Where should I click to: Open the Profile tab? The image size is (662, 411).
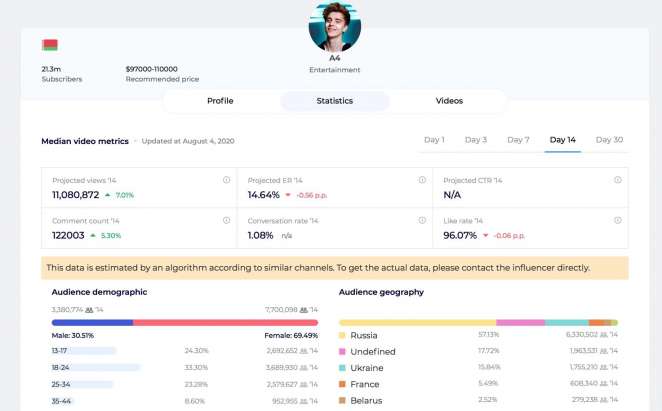point(220,101)
